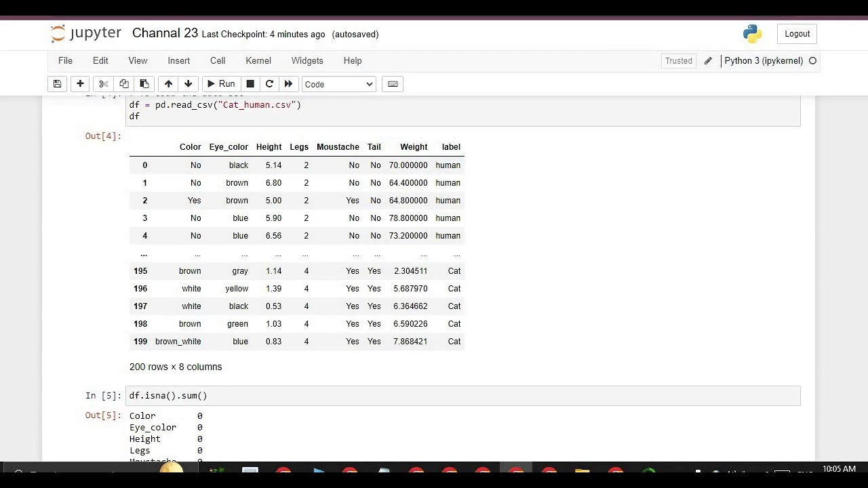868x488 pixels.
Task: Click the Eye_color column header
Action: [229, 147]
